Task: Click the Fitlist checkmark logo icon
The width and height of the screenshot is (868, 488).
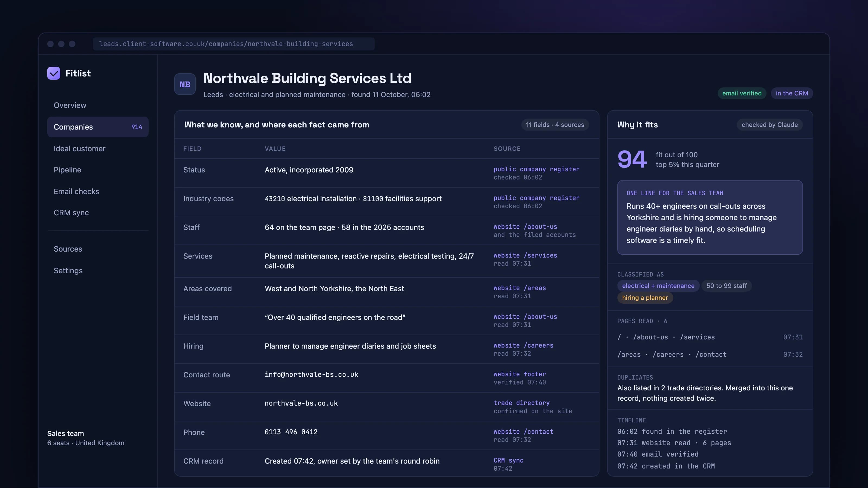Action: 54,73
